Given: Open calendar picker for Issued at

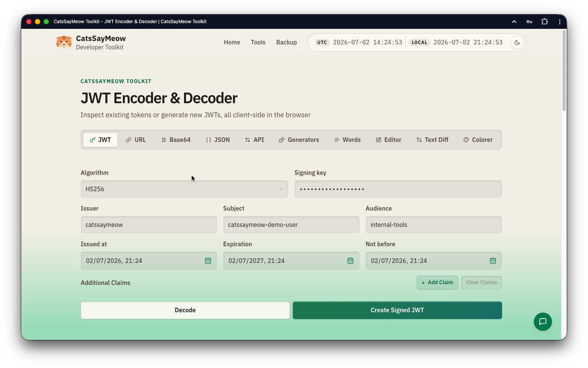Looking at the screenshot, I should click(x=208, y=261).
